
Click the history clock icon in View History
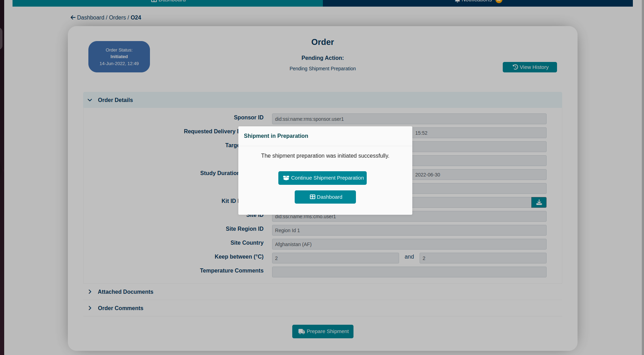(x=515, y=67)
